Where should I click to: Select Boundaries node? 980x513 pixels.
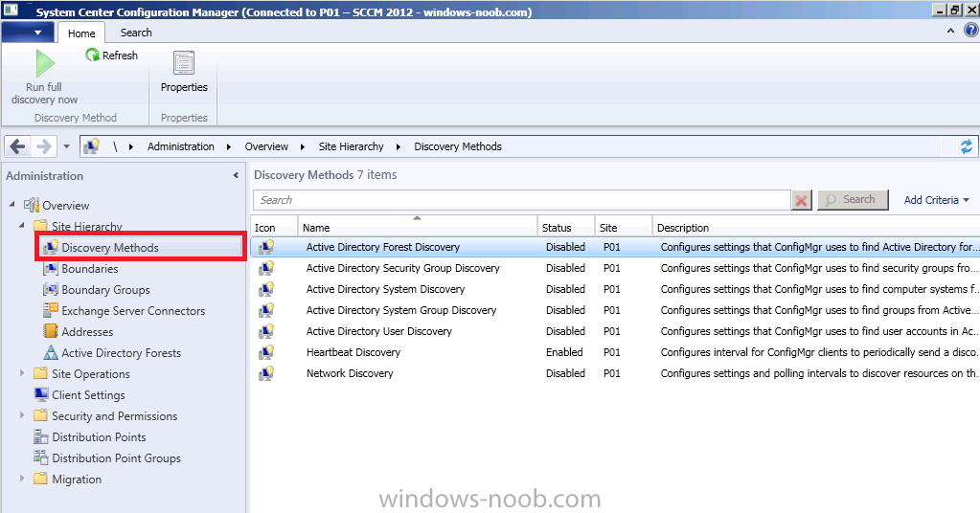[89, 269]
